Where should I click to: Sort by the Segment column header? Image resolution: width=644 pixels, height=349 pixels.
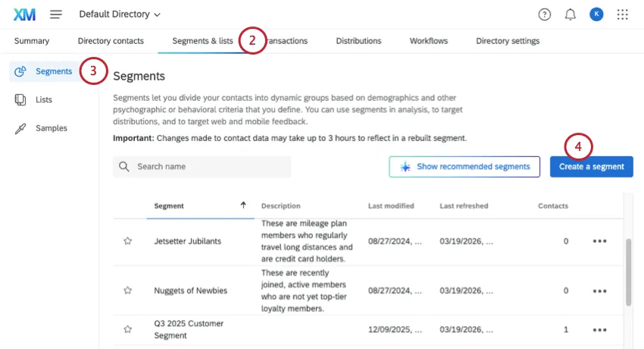(169, 206)
